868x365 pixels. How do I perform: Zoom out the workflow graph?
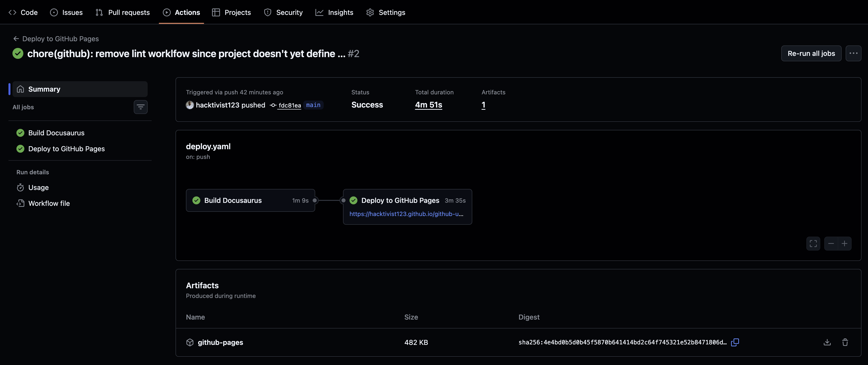point(831,243)
